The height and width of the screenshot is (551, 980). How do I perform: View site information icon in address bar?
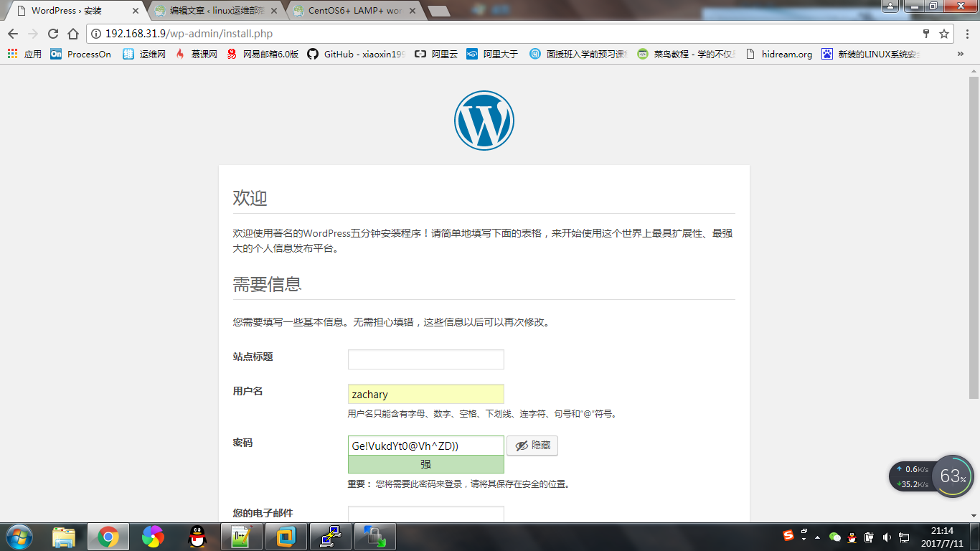[x=96, y=34]
